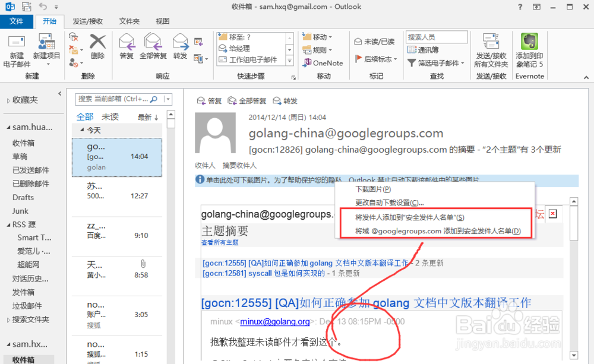Click 转发 in the reading pane
The width and height of the screenshot is (594, 364).
[285, 101]
